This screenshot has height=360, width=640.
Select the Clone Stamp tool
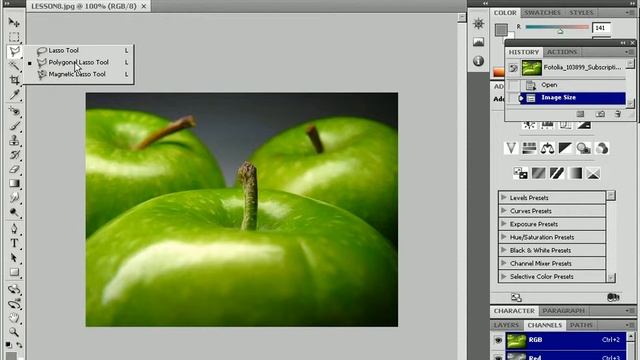14,140
